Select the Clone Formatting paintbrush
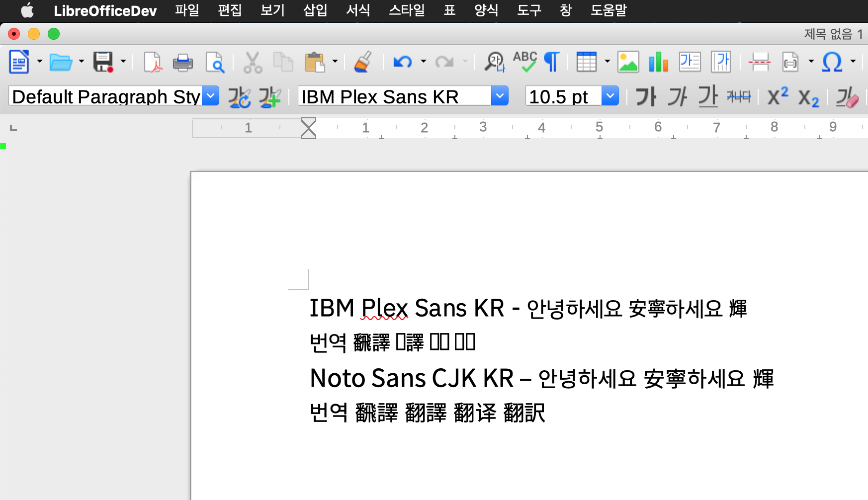 (x=363, y=62)
